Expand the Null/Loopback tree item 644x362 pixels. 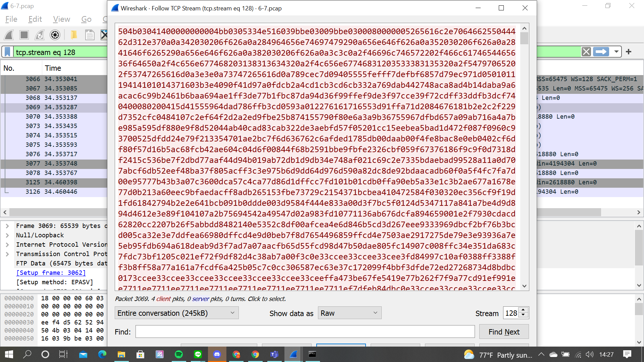click(7, 235)
